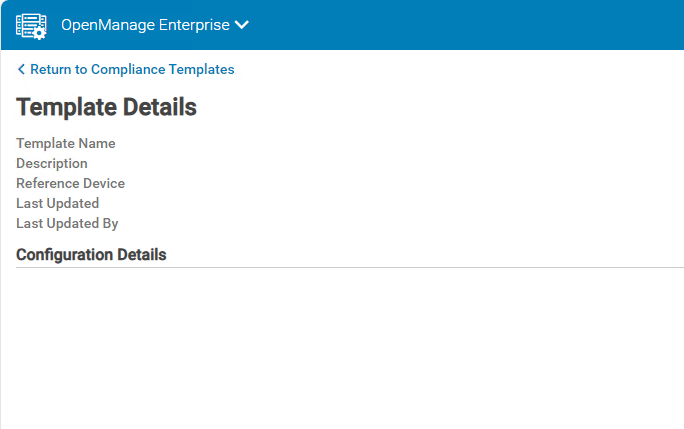684x429 pixels.
Task: Click the back chevron before Return link
Action: click(21, 70)
